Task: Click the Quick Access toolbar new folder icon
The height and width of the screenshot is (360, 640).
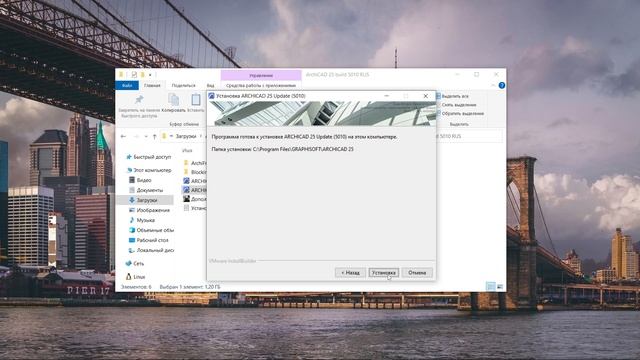Action: (142, 75)
